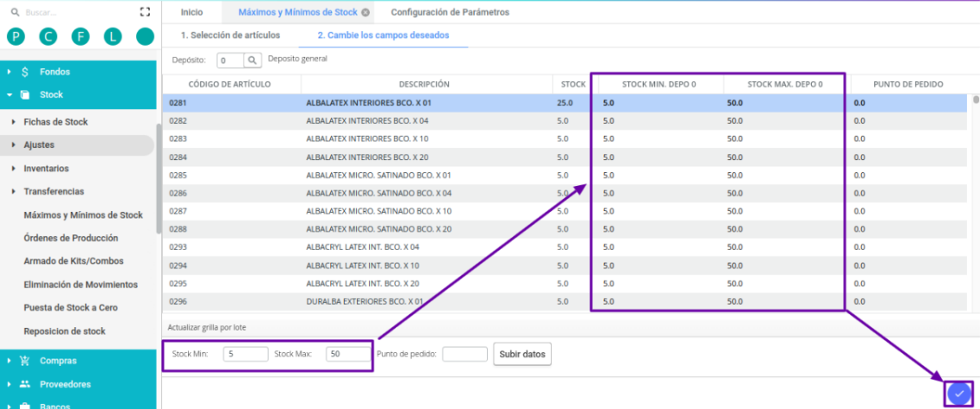
Task: Confirm changes with the blue checkmark button
Action: click(x=959, y=394)
